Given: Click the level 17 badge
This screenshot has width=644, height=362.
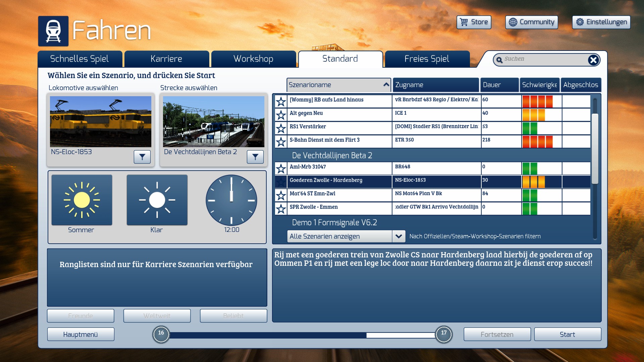Looking at the screenshot, I should pyautogui.click(x=444, y=334).
